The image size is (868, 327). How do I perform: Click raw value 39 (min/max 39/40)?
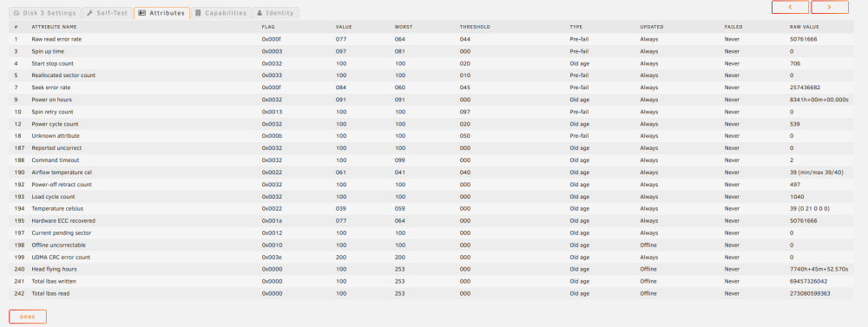[x=817, y=172]
